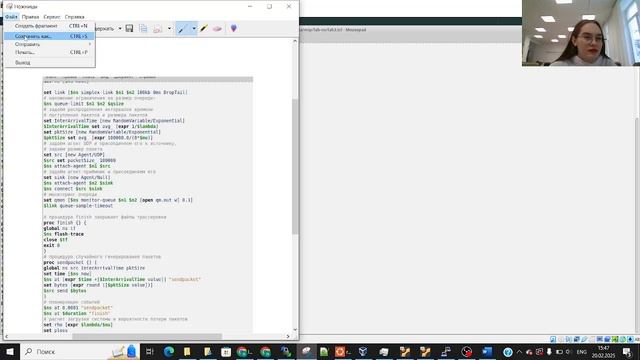Open the Файл menu
Screen dimensions: 640x360
pyautogui.click(x=11, y=17)
